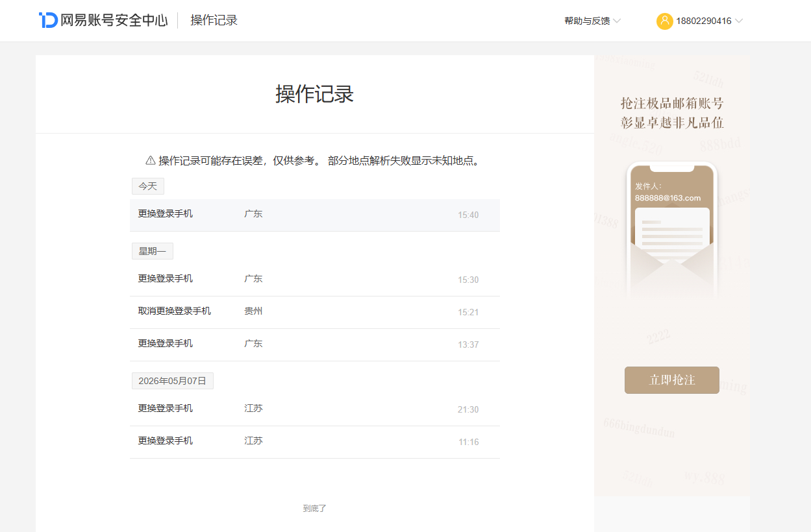Click 贵州 location in the 15:21 row
The height and width of the screenshot is (532, 811).
pyautogui.click(x=253, y=311)
